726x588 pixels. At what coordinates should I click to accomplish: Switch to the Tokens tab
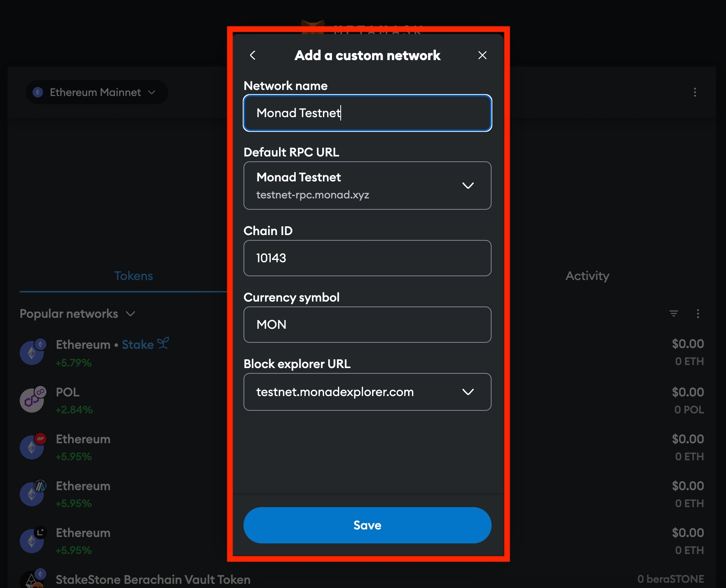[133, 276]
